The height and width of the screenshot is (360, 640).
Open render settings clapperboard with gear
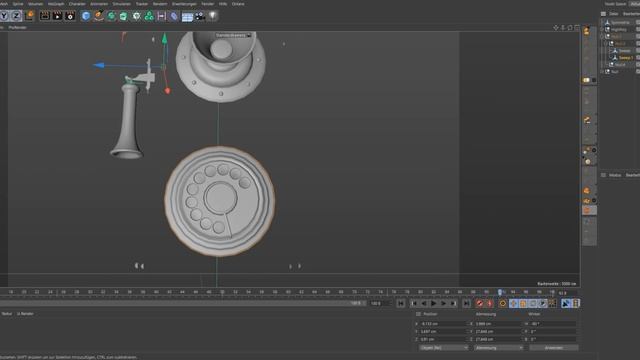[x=70, y=16]
